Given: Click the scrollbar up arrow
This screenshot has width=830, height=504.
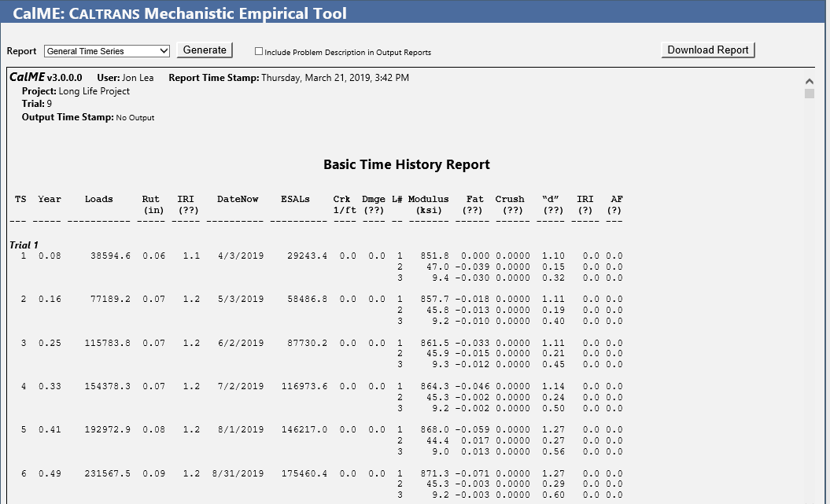Looking at the screenshot, I should [809, 80].
